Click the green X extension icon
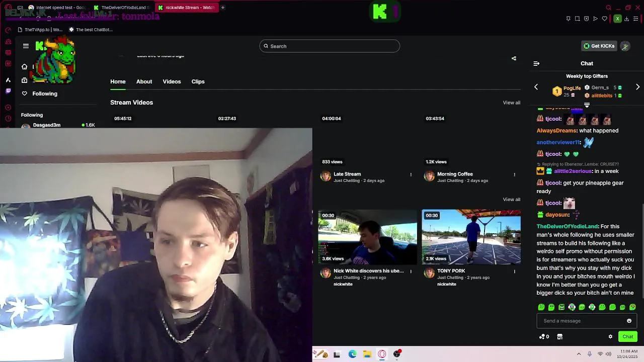Image resolution: width=644 pixels, height=362 pixels. pyautogui.click(x=617, y=19)
